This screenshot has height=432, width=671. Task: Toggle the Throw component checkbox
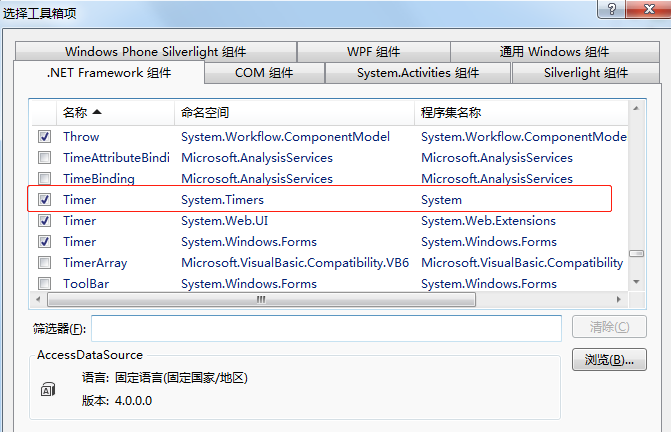pos(45,136)
